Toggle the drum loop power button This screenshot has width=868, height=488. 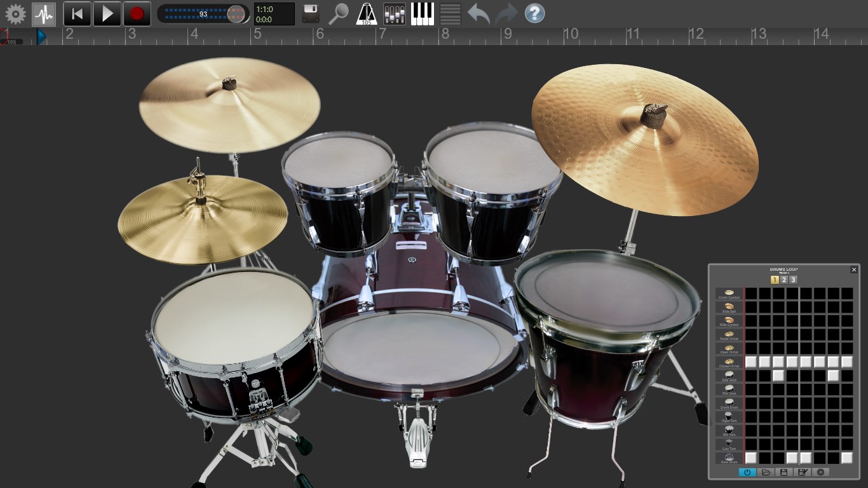point(747,471)
